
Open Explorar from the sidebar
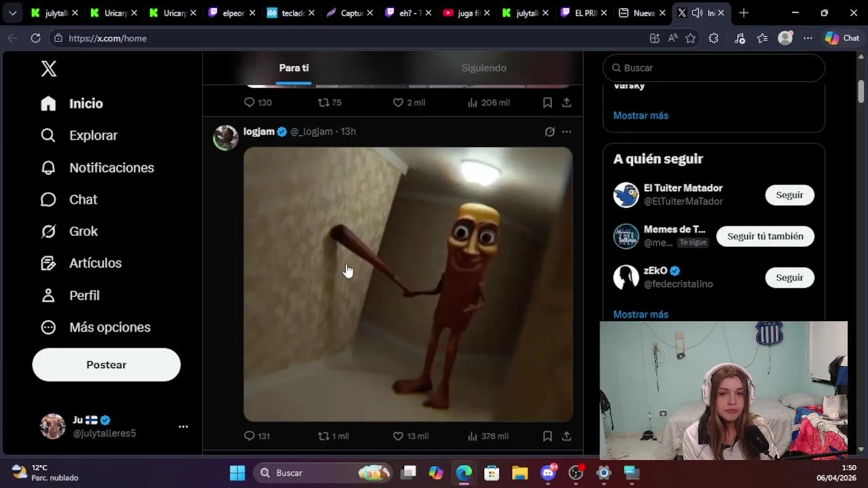pos(79,136)
